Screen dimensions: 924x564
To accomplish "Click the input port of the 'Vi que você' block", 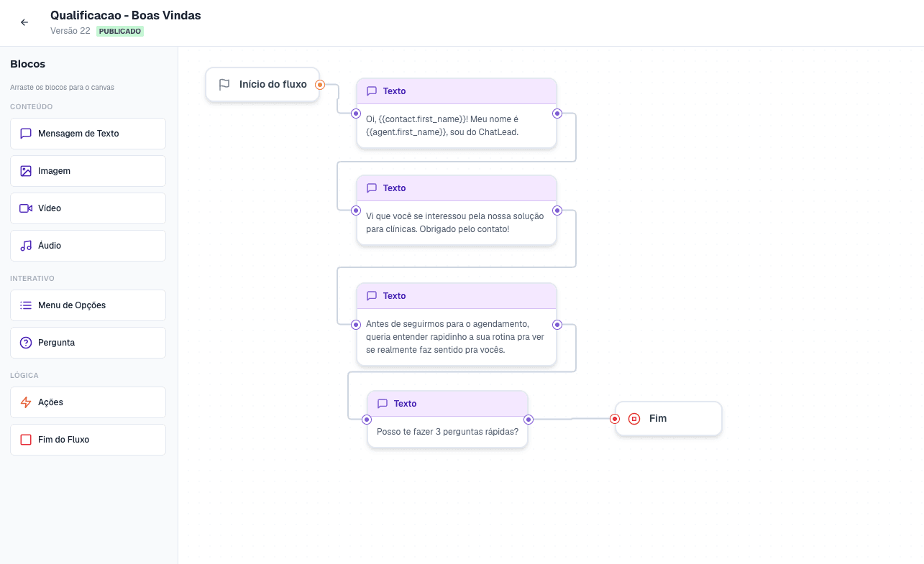I will click(x=356, y=211).
